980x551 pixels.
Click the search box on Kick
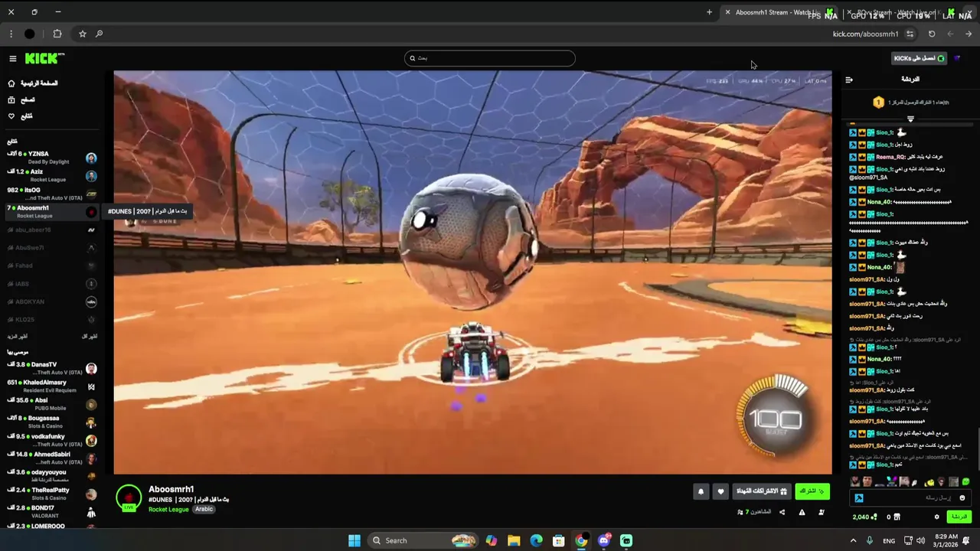coord(489,58)
